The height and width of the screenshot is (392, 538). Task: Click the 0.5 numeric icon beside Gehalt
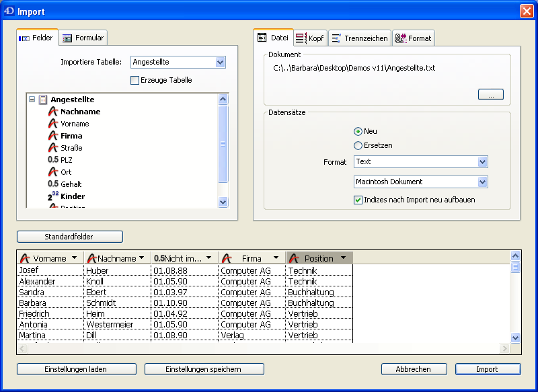(x=53, y=184)
